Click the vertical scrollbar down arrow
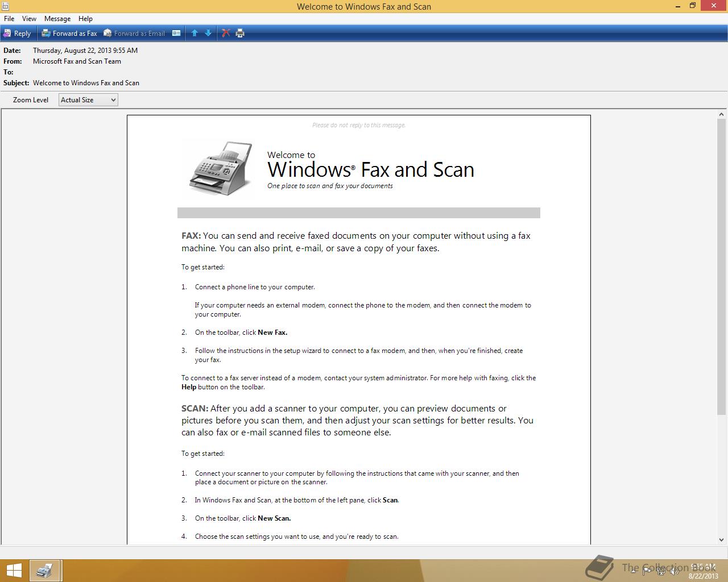The width and height of the screenshot is (728, 582). 721,539
